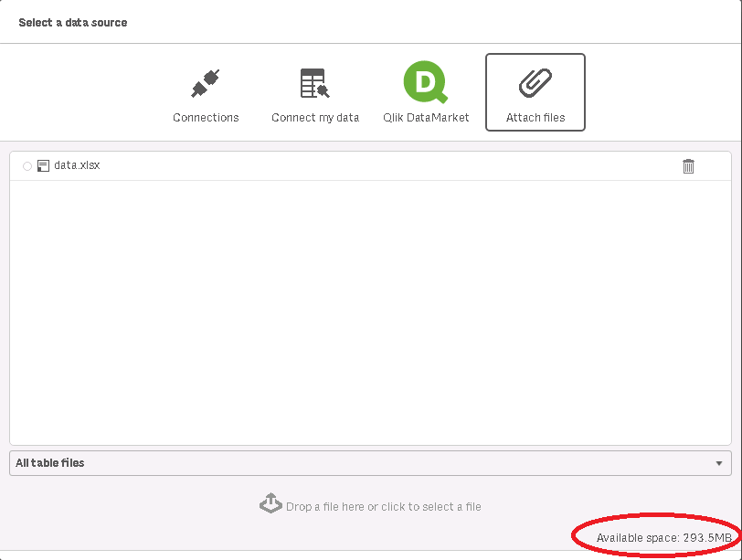Click the dropdown arrow on file type filter
742x560 pixels.
click(718, 463)
